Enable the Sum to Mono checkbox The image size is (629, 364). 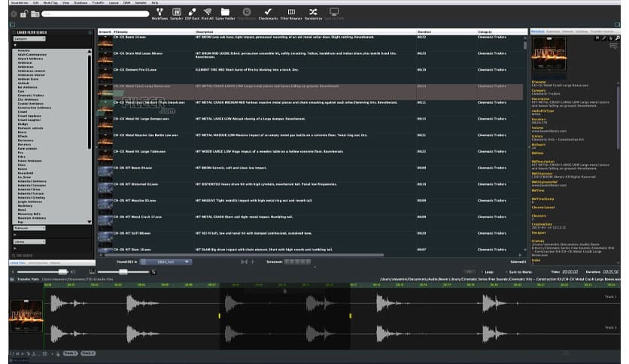pos(506,271)
